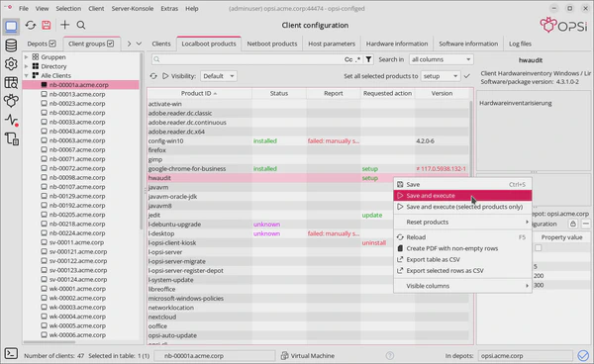594x364 pixels.
Task: Open the health activity monitor icon
Action: 11,120
